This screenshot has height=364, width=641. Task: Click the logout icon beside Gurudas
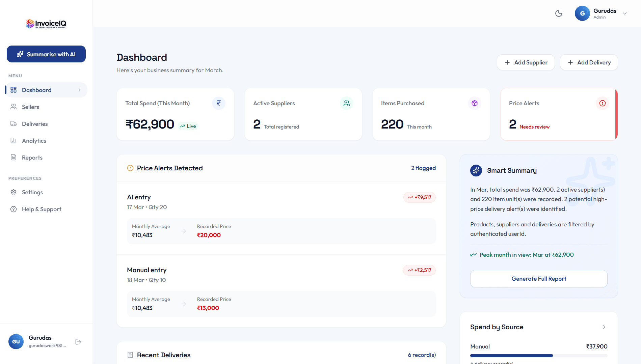pyautogui.click(x=78, y=342)
